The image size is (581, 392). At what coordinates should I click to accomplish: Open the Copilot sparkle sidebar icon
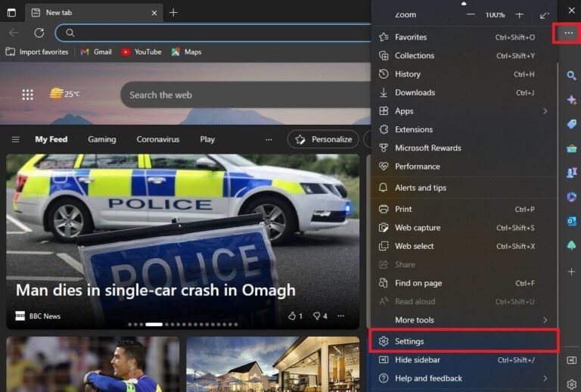pyautogui.click(x=571, y=100)
